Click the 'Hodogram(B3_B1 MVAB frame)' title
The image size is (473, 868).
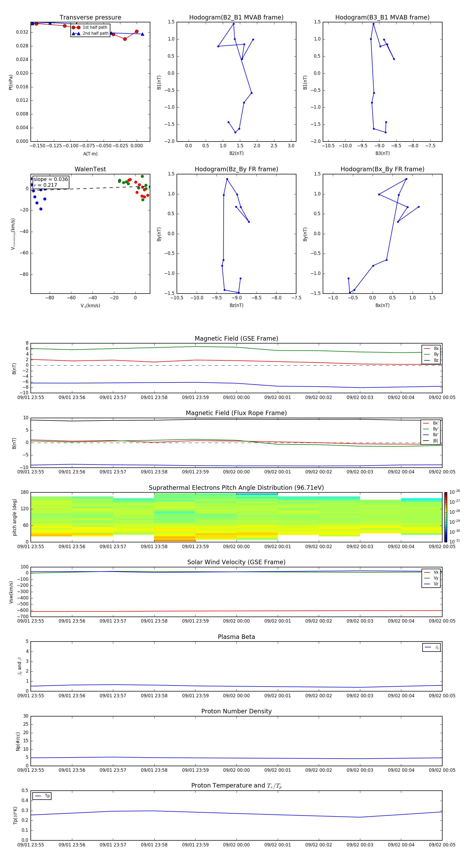(x=382, y=18)
